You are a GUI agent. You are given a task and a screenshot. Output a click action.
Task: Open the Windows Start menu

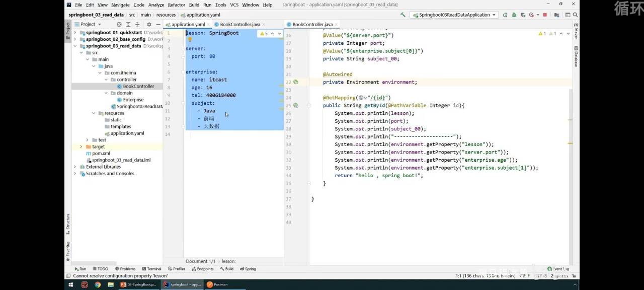pos(70,284)
